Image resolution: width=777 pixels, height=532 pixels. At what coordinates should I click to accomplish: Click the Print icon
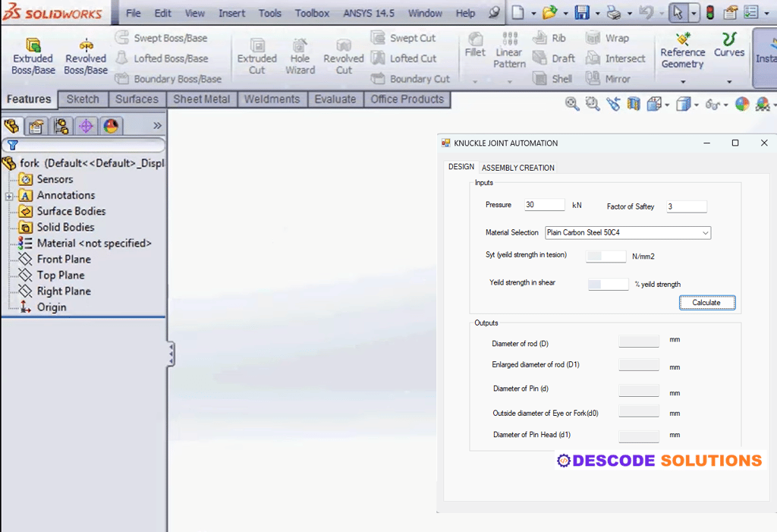[613, 13]
